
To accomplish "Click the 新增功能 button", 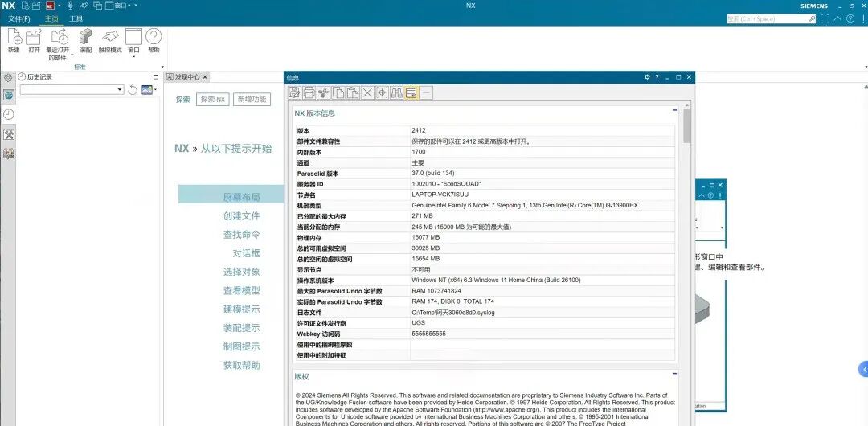I will coord(252,100).
